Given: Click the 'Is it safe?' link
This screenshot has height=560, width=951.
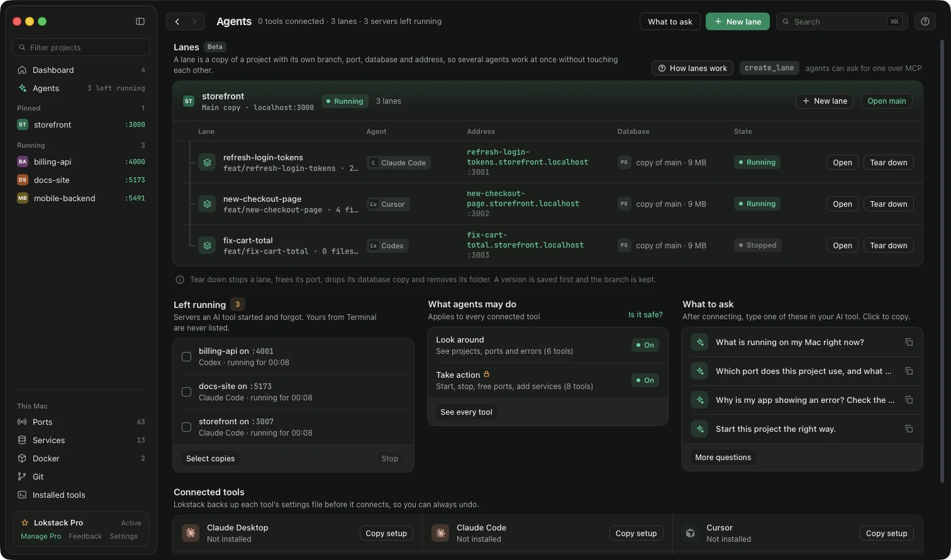Looking at the screenshot, I should tap(645, 314).
